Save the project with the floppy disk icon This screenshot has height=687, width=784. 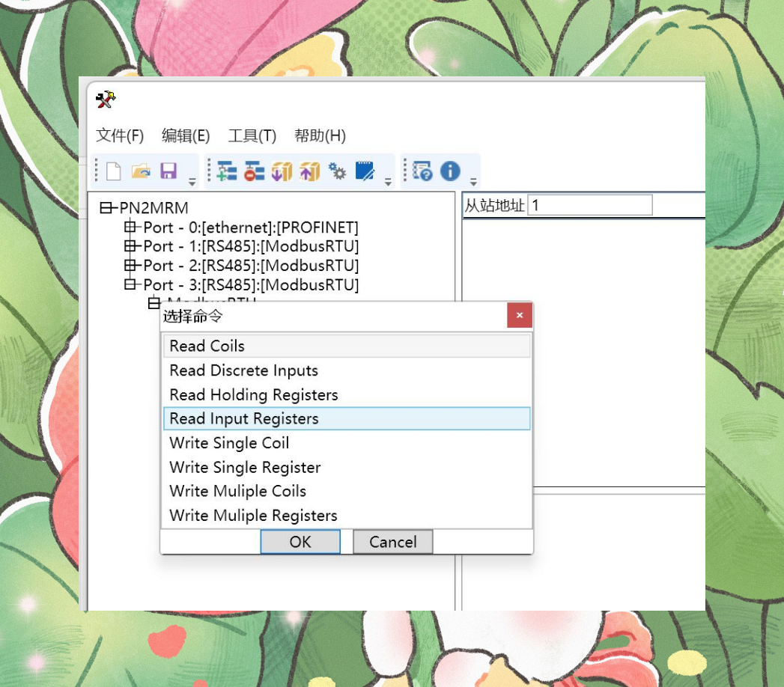(168, 171)
